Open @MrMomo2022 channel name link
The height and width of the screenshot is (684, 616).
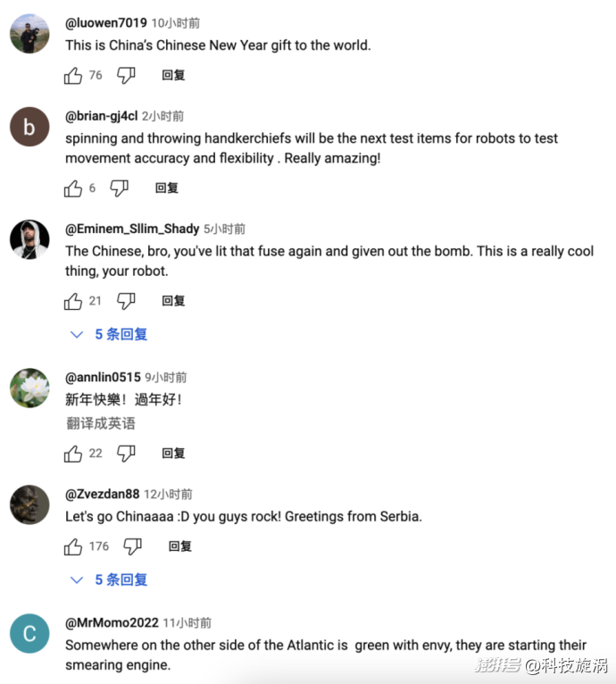[112, 622]
